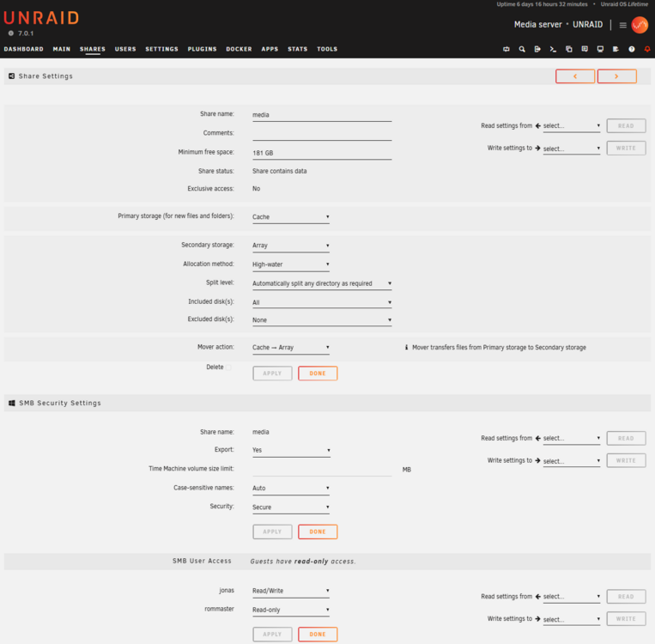
Task: Click the Time Machine volume size limit field
Action: [322, 470]
